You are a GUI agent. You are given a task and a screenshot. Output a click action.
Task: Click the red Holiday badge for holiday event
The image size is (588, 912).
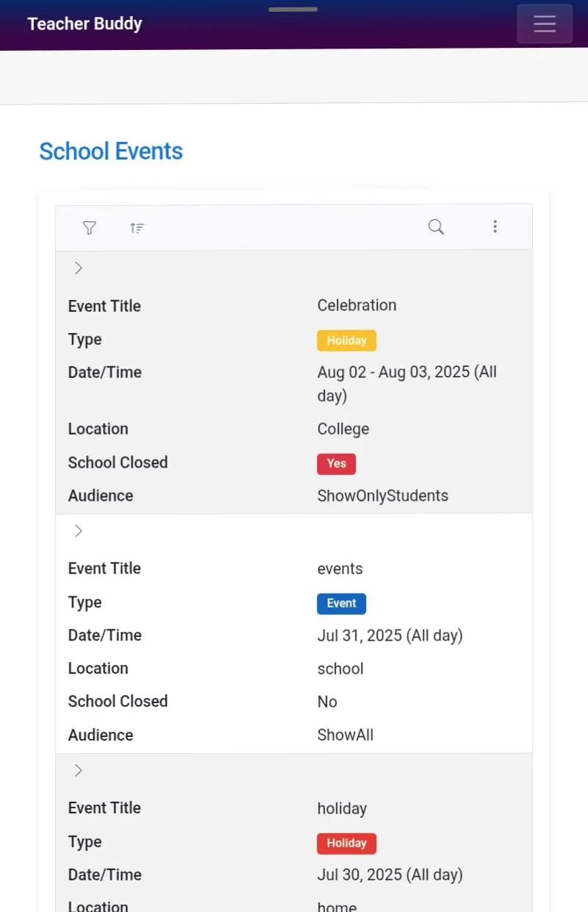347,843
